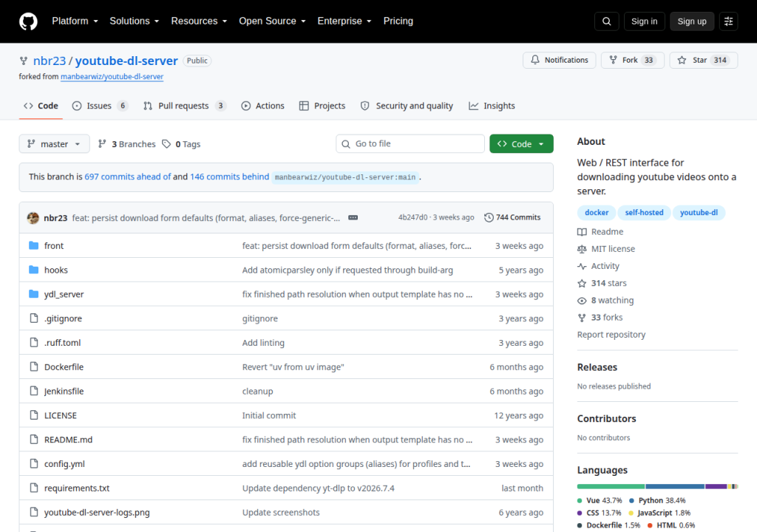View 697 commits ahead of link
The height and width of the screenshot is (532, 757).
(x=127, y=177)
